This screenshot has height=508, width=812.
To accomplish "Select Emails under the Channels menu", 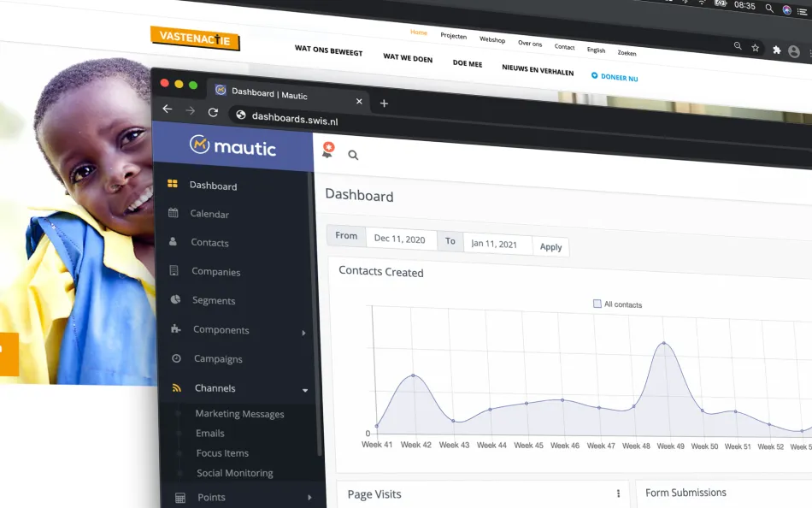I will 209,434.
